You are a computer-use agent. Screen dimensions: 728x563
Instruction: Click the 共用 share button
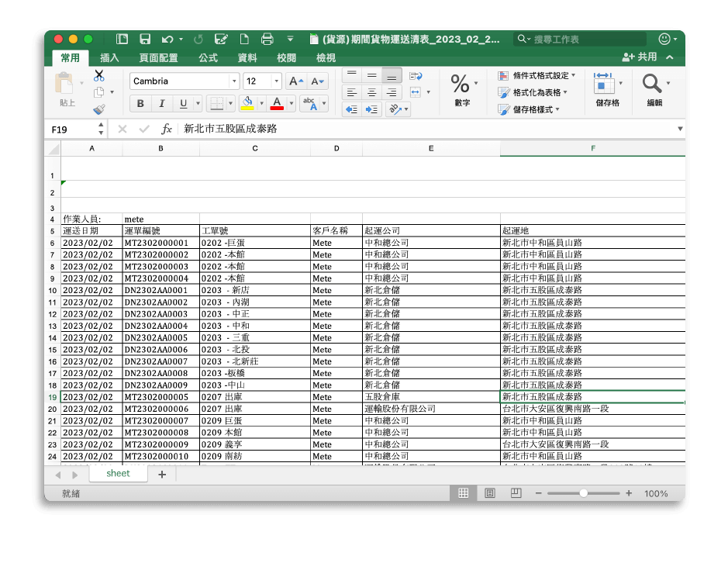640,57
